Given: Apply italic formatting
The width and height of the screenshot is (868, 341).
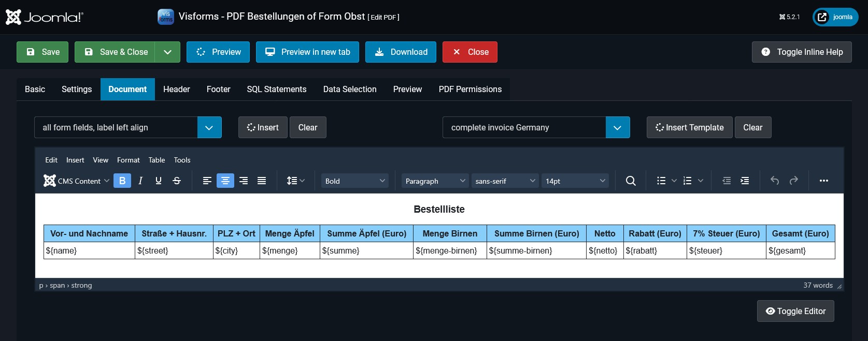Looking at the screenshot, I should (x=140, y=181).
